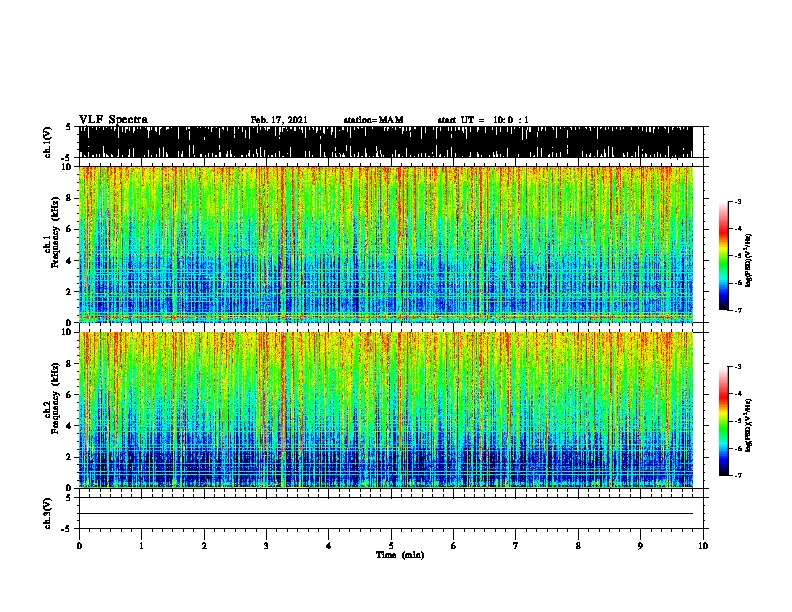Click time axis tick label '9'
The height and width of the screenshot is (612, 792).
point(640,546)
